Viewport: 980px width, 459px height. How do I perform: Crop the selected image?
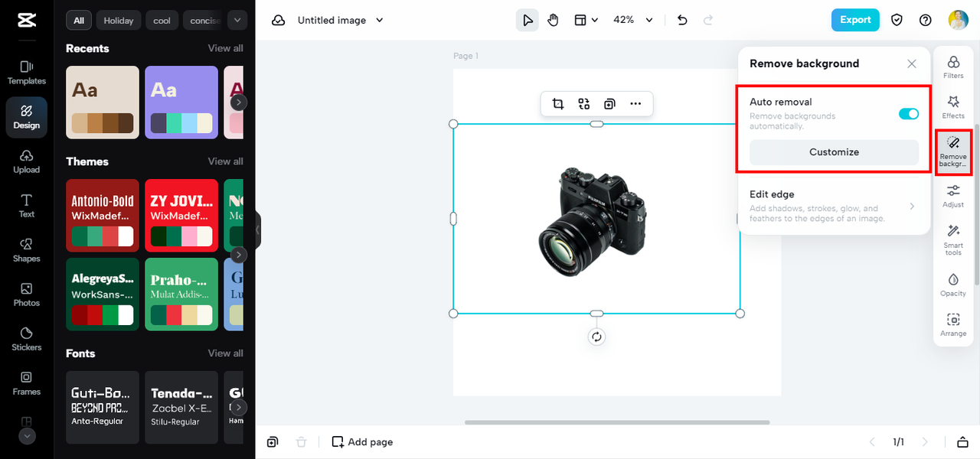pyautogui.click(x=558, y=104)
